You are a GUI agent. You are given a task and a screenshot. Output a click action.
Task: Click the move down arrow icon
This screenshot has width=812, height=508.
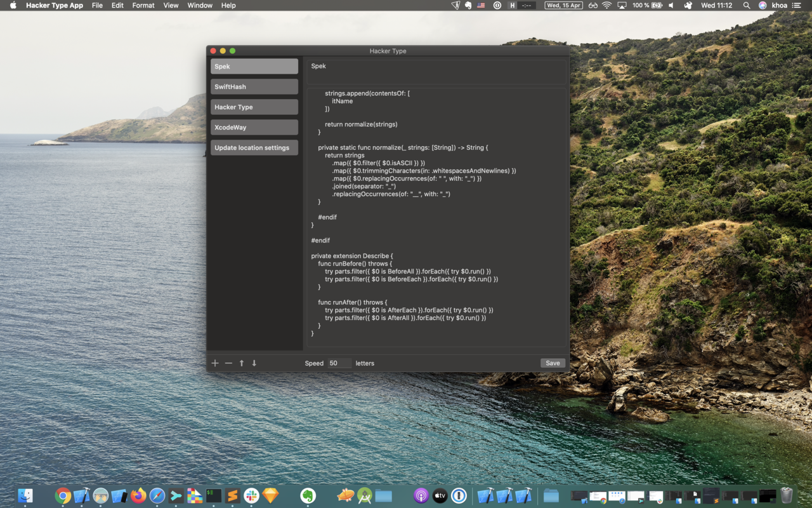(254, 363)
